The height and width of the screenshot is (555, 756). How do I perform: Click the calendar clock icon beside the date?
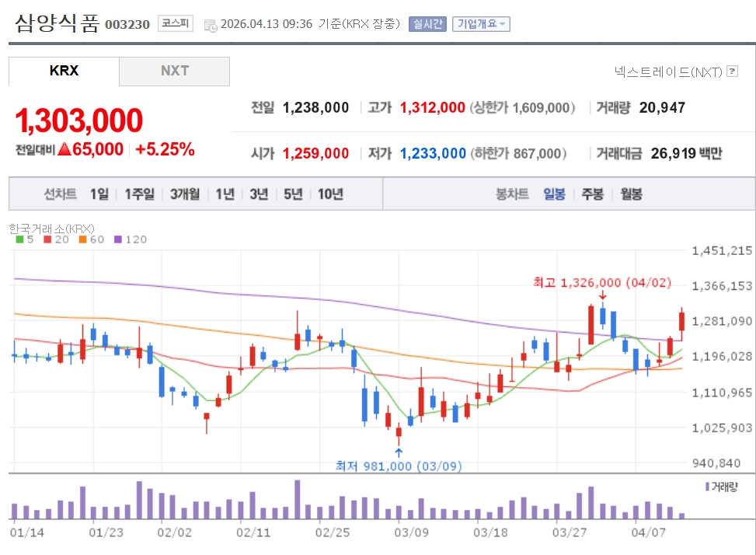(x=211, y=25)
